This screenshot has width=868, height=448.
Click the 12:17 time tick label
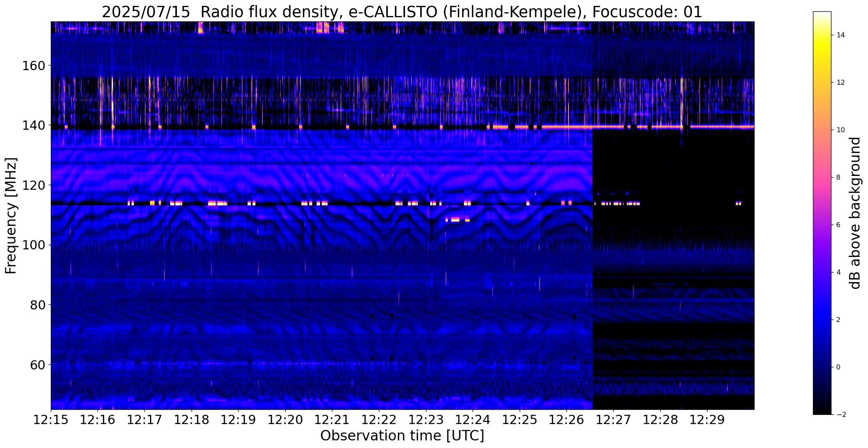(145, 420)
